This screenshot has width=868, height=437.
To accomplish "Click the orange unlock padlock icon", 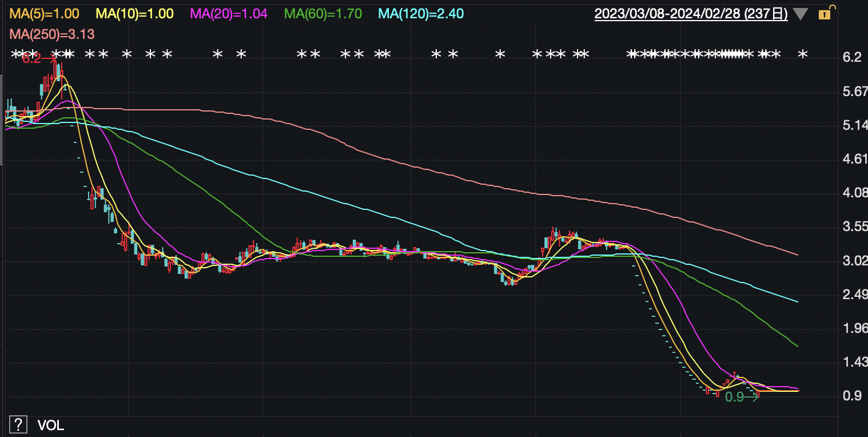I will tap(825, 14).
